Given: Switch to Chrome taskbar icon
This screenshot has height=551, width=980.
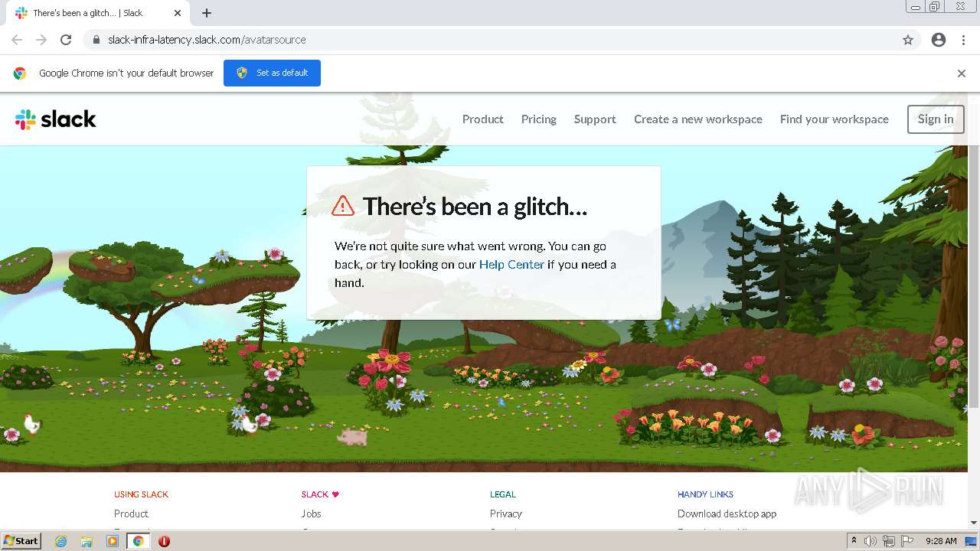Looking at the screenshot, I should tap(139, 541).
